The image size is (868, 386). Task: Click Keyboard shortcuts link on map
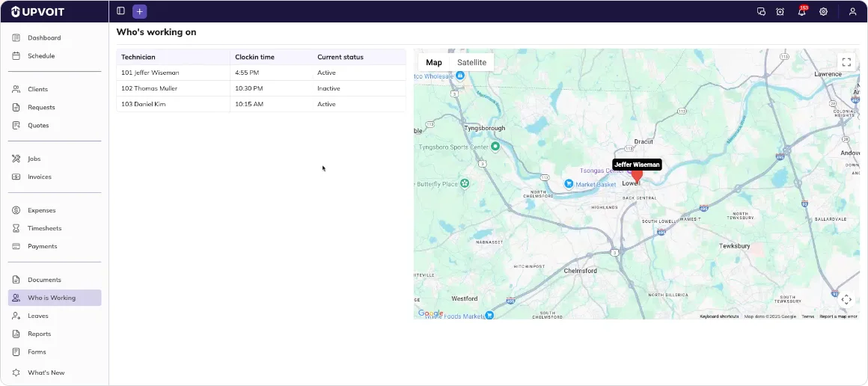(x=719, y=316)
